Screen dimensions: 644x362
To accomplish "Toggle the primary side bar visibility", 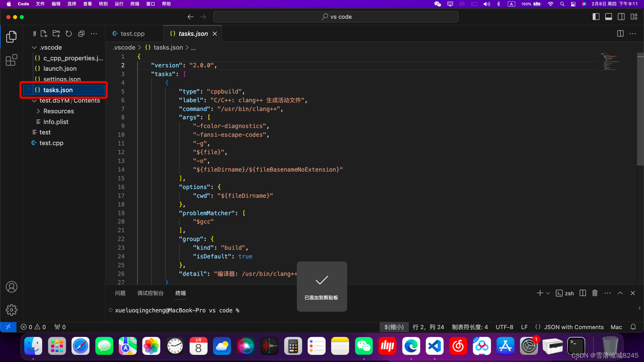I will click(596, 17).
